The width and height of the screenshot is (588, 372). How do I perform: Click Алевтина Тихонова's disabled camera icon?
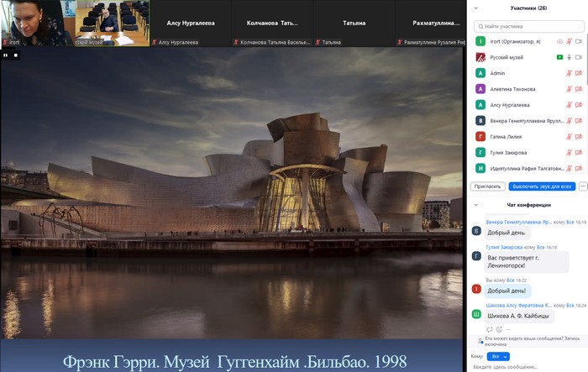pyautogui.click(x=579, y=89)
